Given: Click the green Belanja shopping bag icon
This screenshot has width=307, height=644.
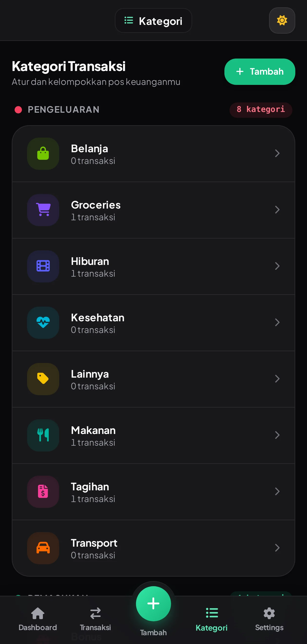Looking at the screenshot, I should [43, 154].
